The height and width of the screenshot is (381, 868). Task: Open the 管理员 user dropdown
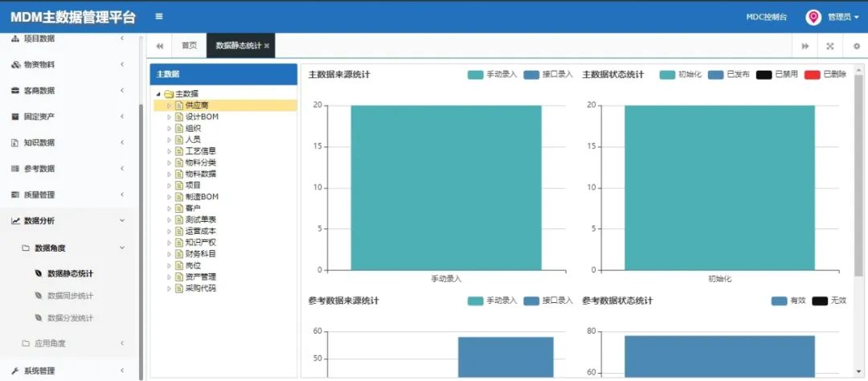[843, 17]
